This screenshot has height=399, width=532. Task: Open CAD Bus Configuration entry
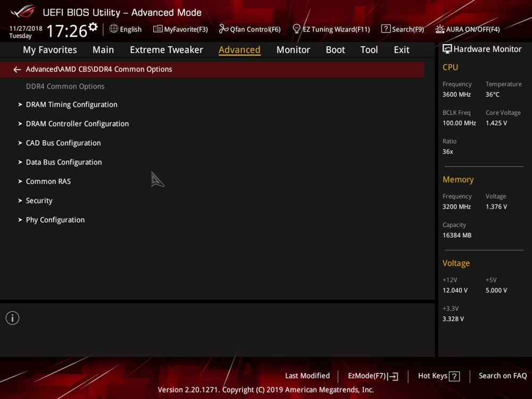pyautogui.click(x=63, y=143)
